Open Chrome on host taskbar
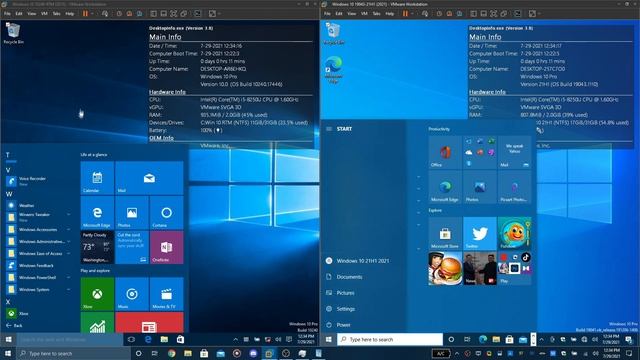This screenshot has height=360, width=640. tap(172, 353)
